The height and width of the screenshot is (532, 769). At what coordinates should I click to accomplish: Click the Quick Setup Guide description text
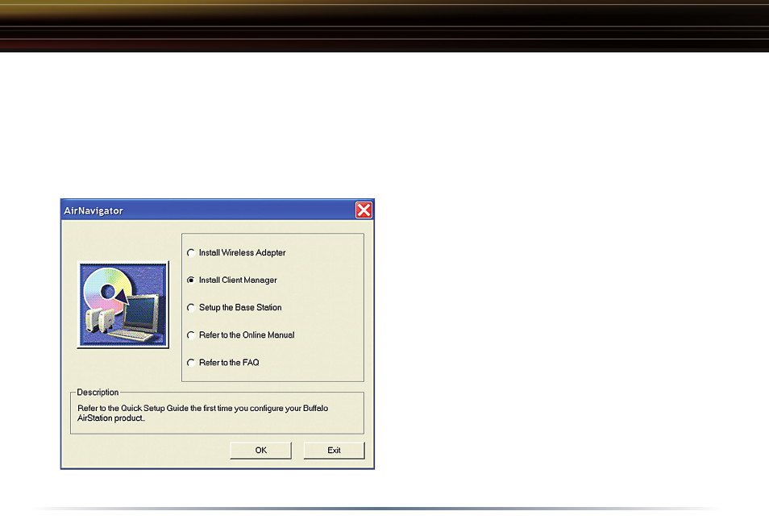[202, 413]
